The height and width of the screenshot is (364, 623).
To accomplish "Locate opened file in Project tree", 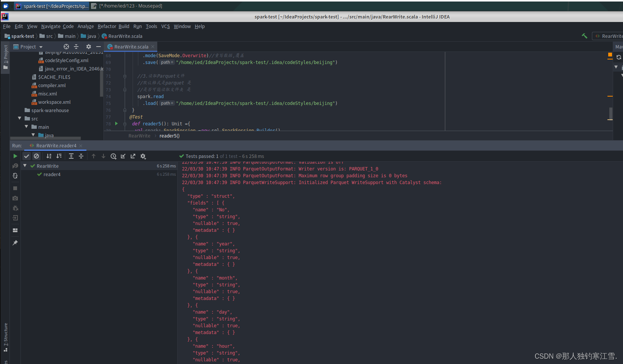I will [66, 47].
